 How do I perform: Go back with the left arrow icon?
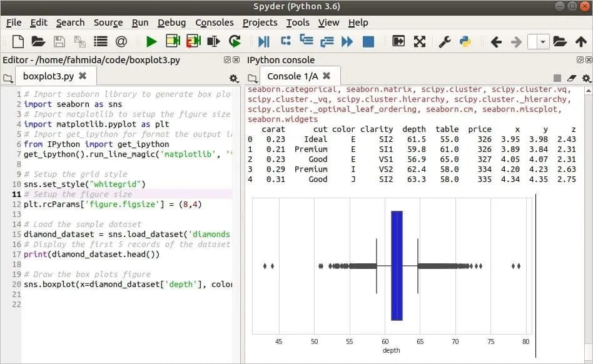[x=496, y=41]
